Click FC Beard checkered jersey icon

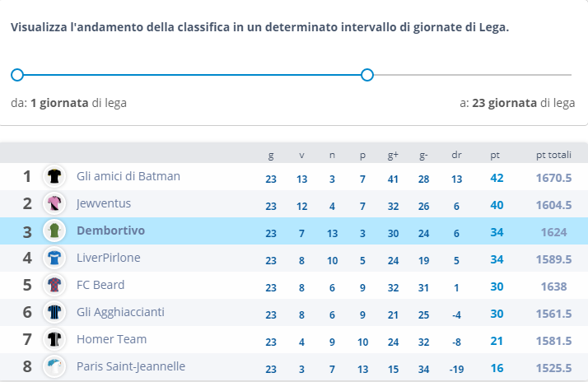(x=54, y=285)
